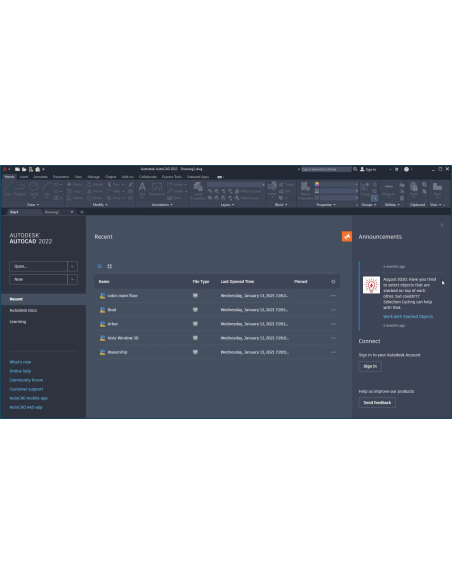Open the Express Tools ribbon tab
The image size is (452, 584).
coord(172,177)
